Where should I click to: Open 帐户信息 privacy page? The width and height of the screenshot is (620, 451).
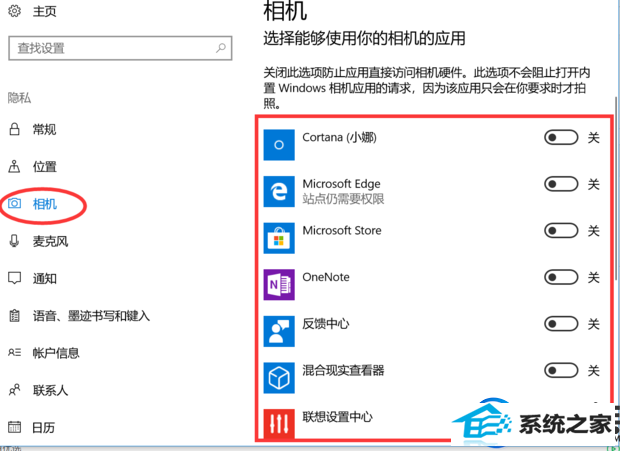click(56, 353)
